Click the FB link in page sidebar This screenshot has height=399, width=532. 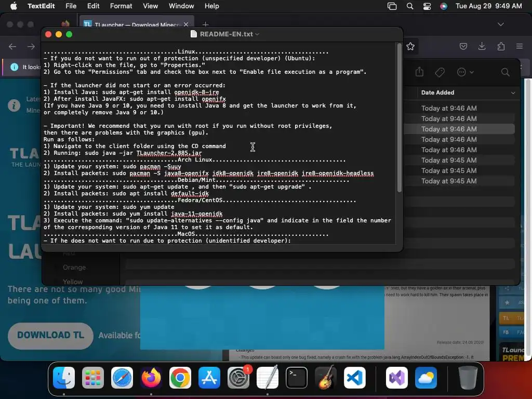click(512, 332)
